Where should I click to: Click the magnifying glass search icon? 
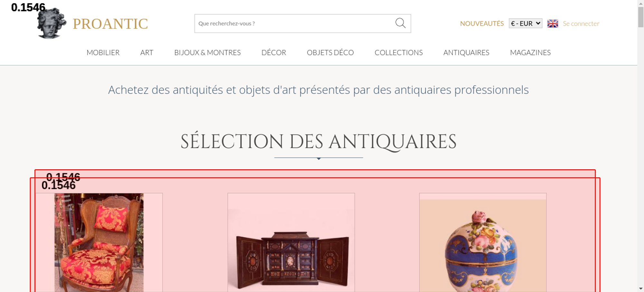(400, 23)
